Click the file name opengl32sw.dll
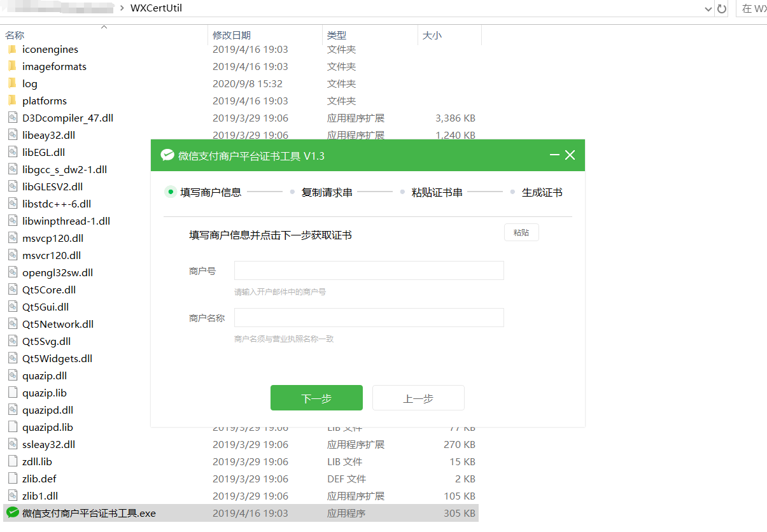The image size is (767, 532). 58,272
